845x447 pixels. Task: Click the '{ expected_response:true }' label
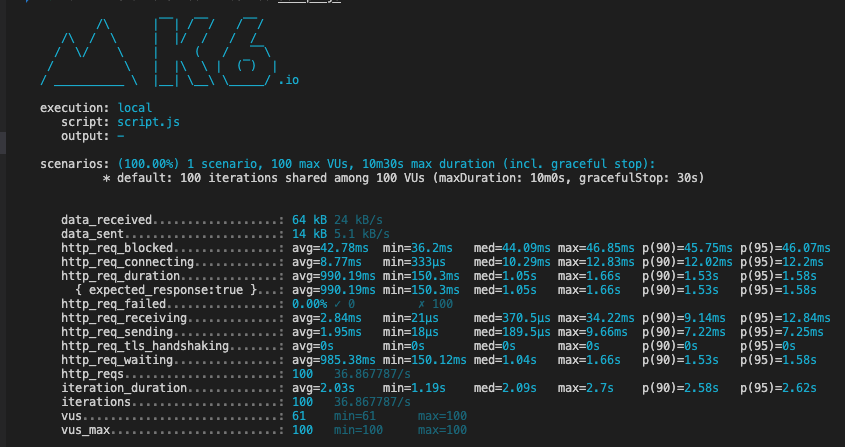[x=166, y=290]
